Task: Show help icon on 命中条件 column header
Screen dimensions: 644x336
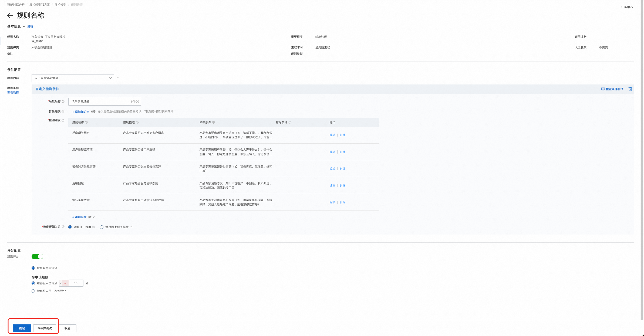Action: [x=214, y=122]
